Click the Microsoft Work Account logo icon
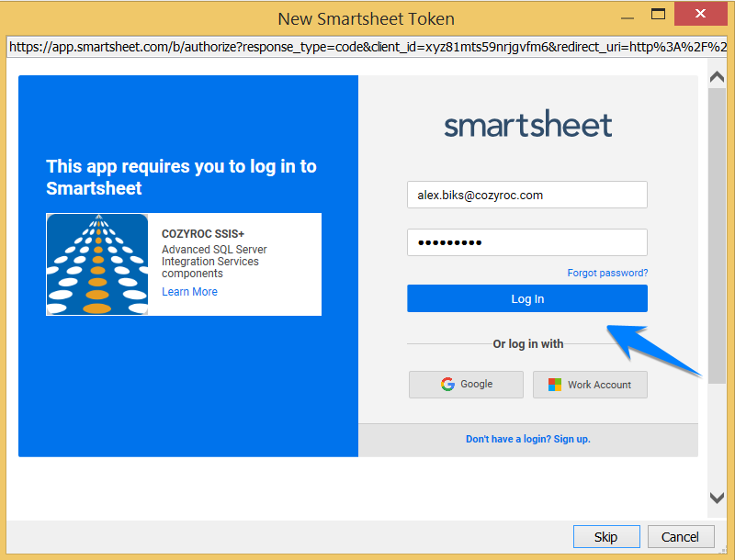Image resolution: width=735 pixels, height=560 pixels. pyautogui.click(x=555, y=385)
